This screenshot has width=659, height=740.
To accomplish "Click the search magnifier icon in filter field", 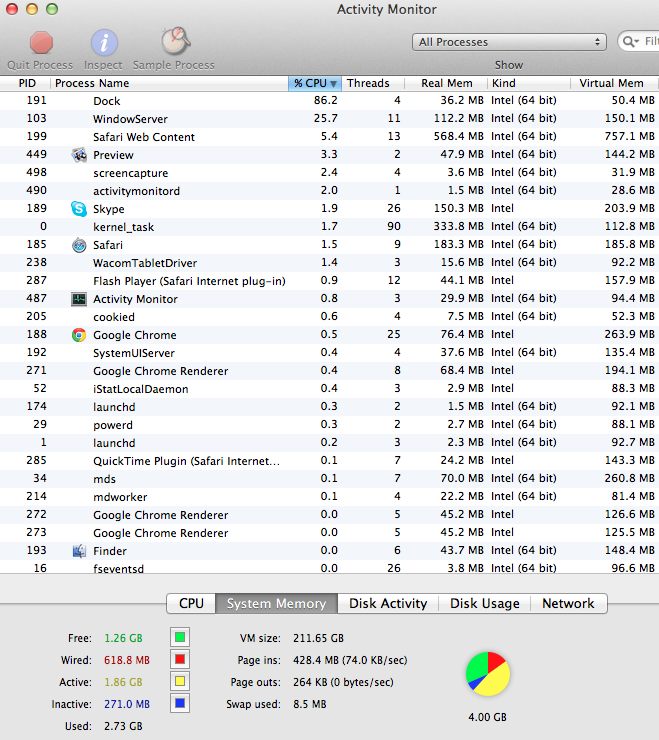I will [631, 42].
